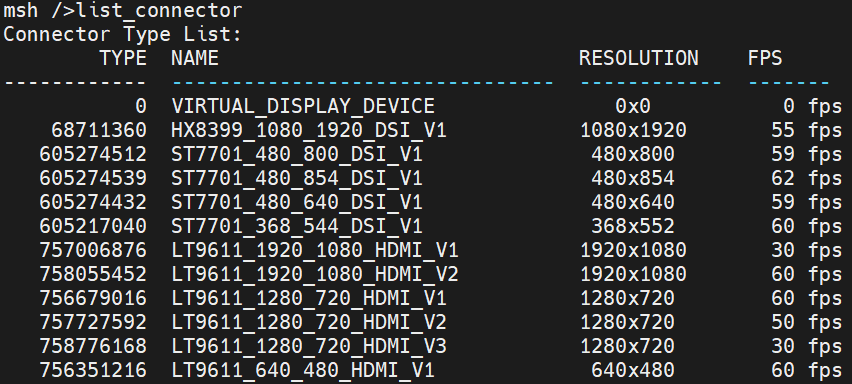
Task: Click 60 fps in LT9611_640_480_HDMI_V1 row
Action: (x=807, y=370)
